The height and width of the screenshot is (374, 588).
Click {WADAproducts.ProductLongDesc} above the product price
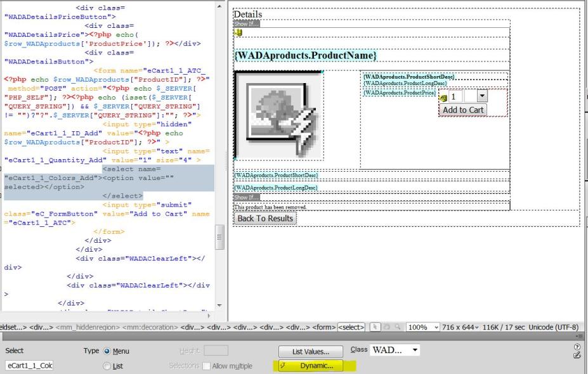[x=405, y=83]
